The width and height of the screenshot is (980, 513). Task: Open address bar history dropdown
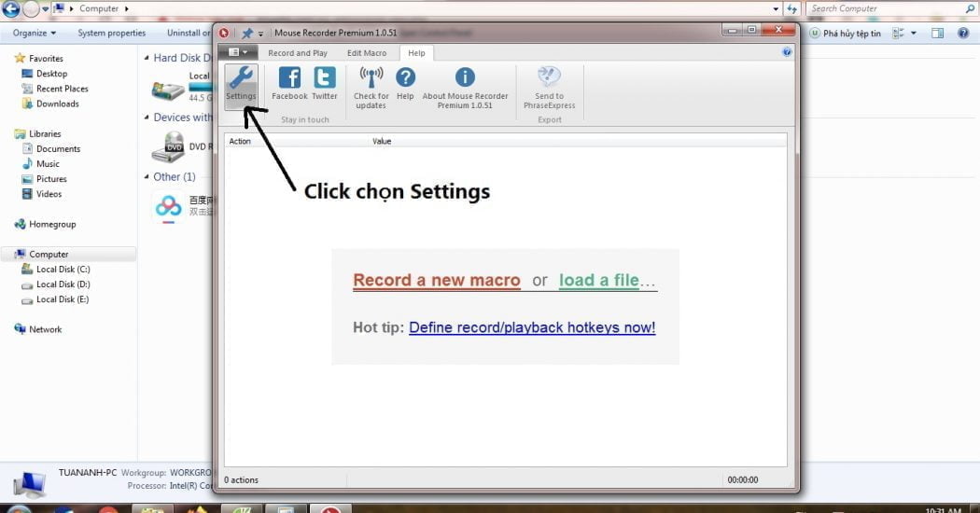click(x=776, y=8)
